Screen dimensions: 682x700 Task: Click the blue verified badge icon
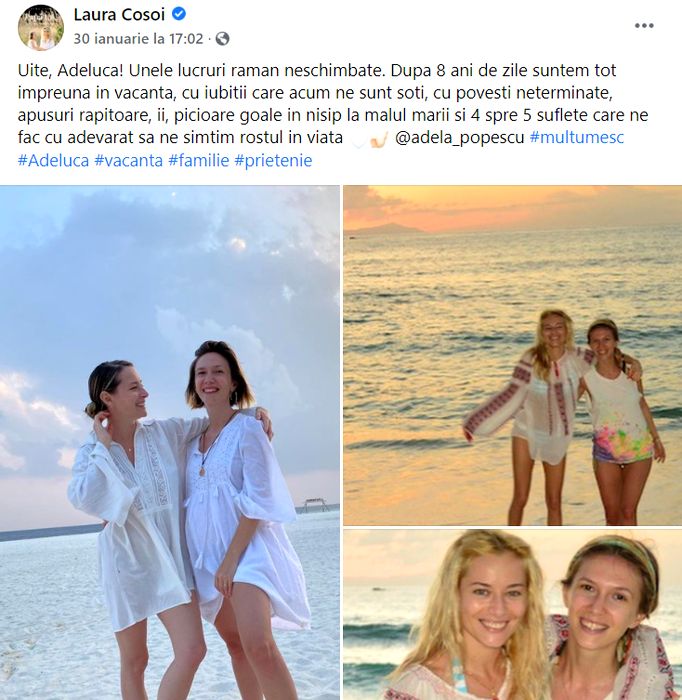(x=179, y=14)
